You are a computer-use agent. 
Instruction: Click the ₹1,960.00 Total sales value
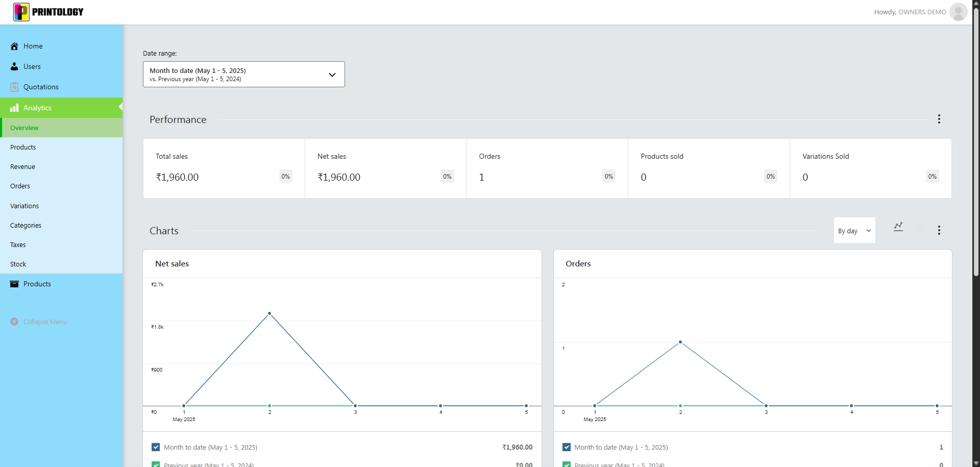click(x=177, y=177)
